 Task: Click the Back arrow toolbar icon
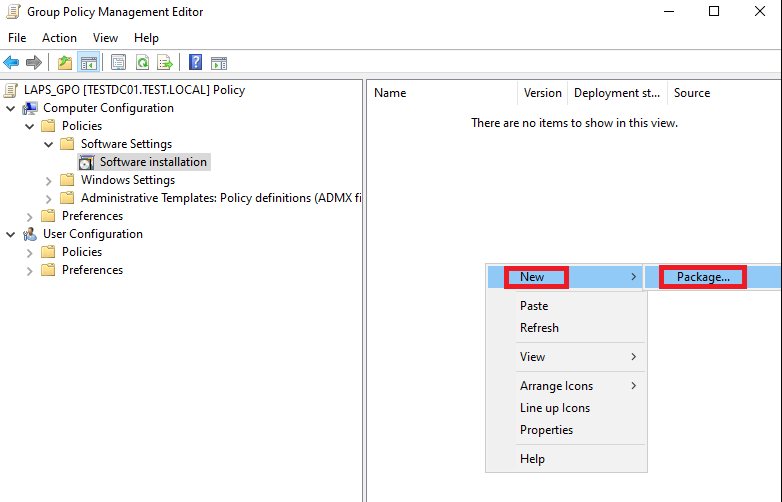12,62
